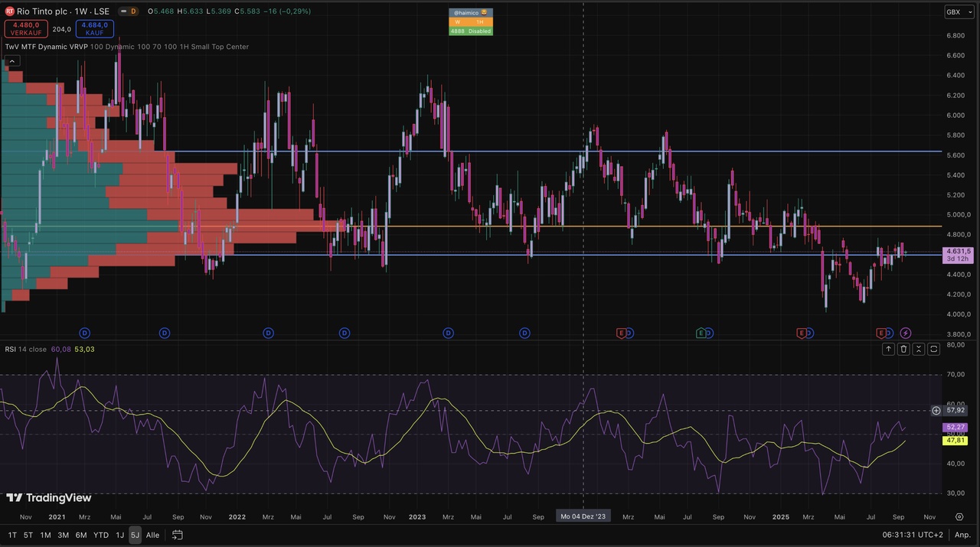Image resolution: width=980 pixels, height=547 pixels.
Task: Switch to the 5T time range
Action: [x=28, y=535]
